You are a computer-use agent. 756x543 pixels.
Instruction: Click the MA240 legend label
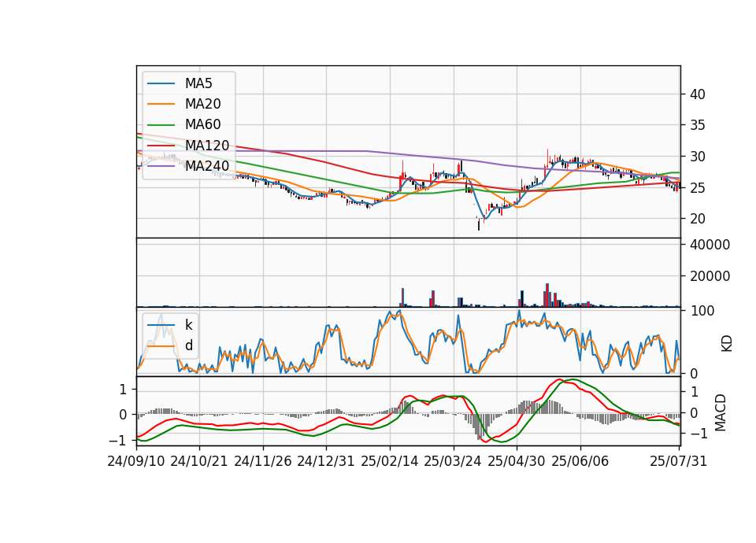click(x=207, y=166)
